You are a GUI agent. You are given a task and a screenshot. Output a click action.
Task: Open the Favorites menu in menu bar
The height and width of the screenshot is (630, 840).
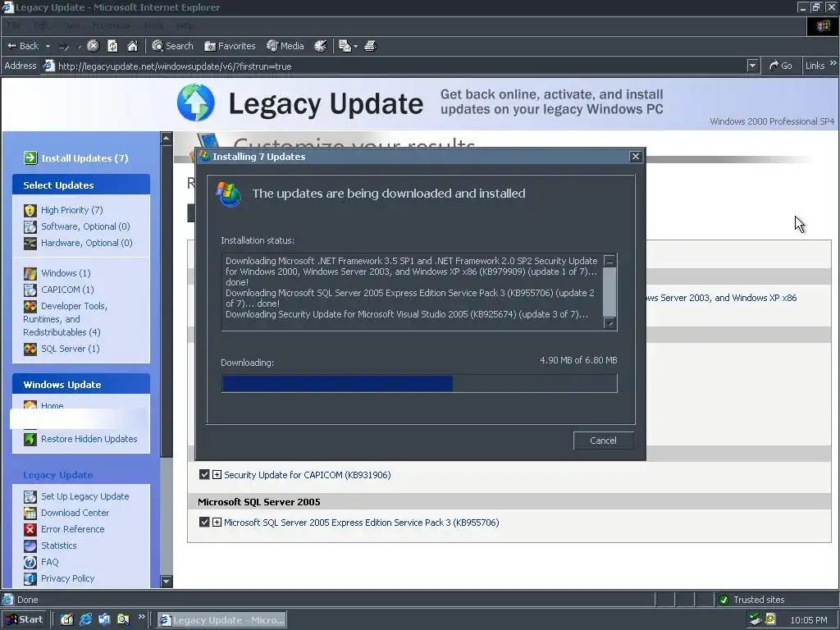[111, 25]
